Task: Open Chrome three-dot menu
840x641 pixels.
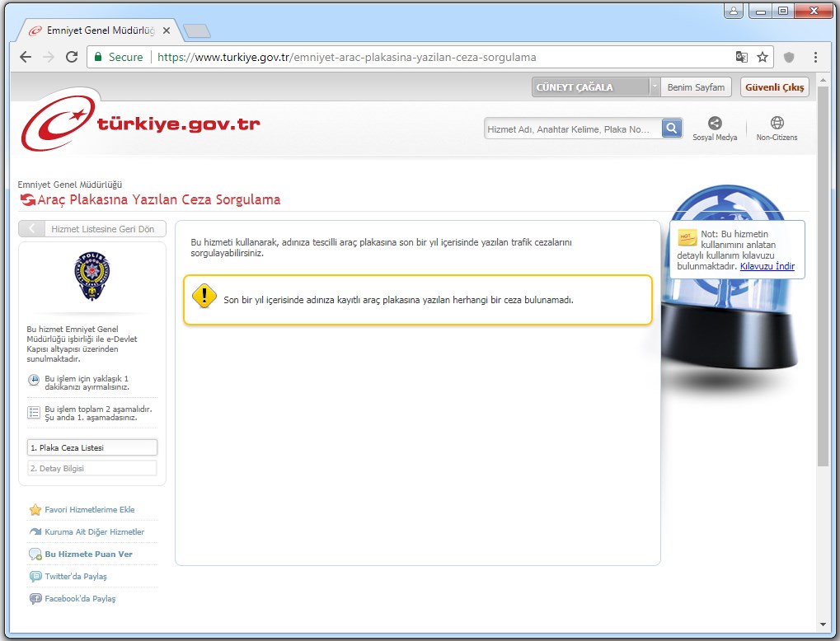Action: point(815,57)
